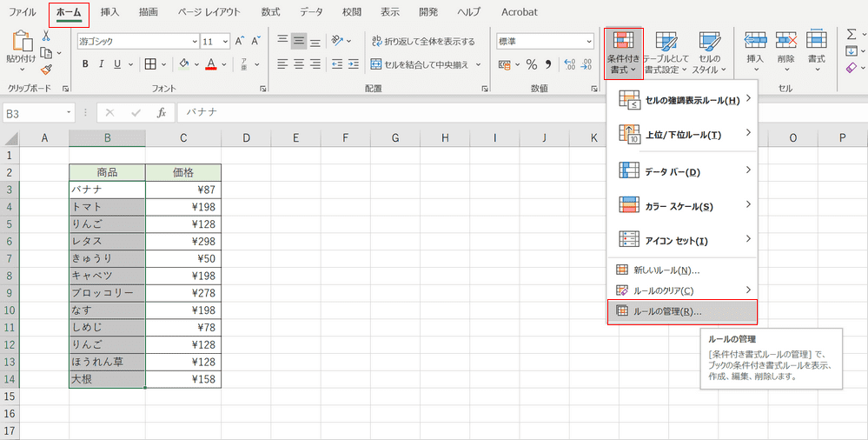Apply the fill color bucket

(x=184, y=64)
